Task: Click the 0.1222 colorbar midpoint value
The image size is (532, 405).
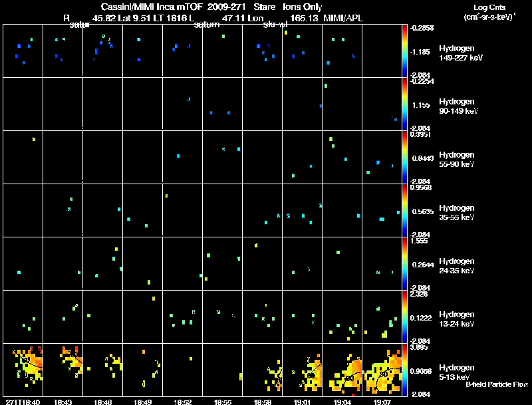Action: tap(422, 318)
